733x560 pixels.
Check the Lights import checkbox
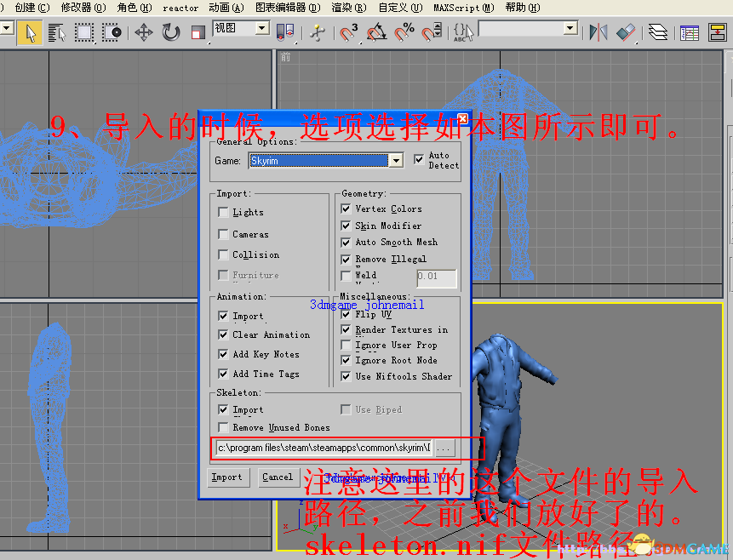coord(223,213)
